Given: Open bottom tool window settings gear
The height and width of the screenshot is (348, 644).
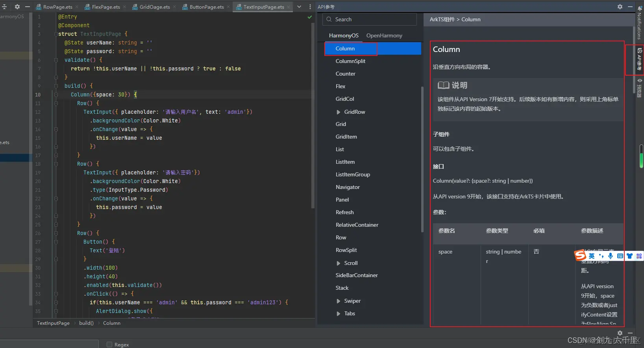Looking at the screenshot, I should click(620, 333).
